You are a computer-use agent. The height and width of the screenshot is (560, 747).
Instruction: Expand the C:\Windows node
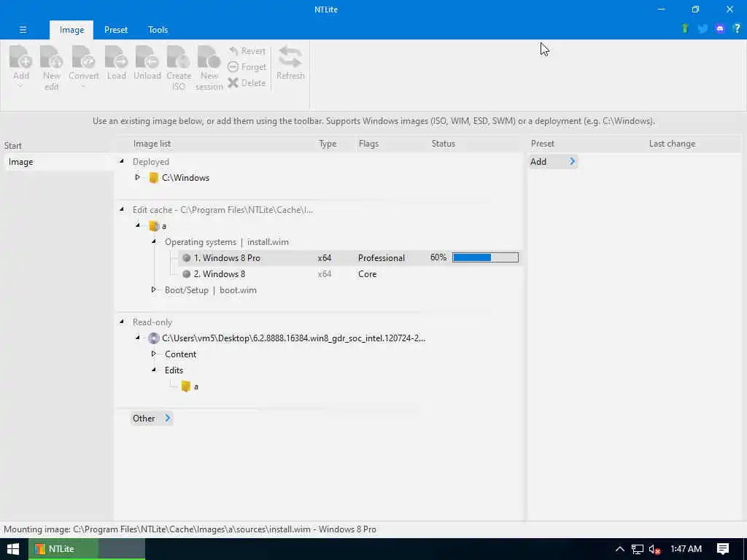click(x=137, y=177)
